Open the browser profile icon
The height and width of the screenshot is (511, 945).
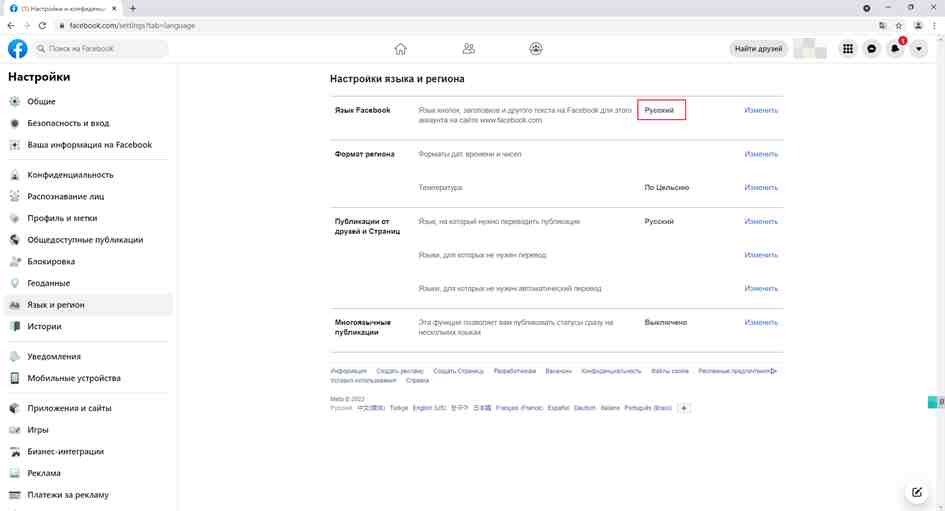(x=918, y=25)
